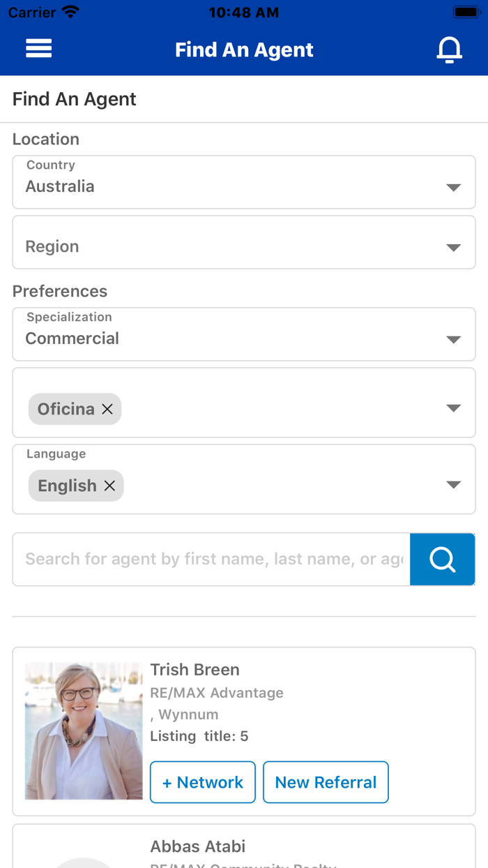Remove the English language chip
Screen dimensions: 488x868
click(x=109, y=486)
